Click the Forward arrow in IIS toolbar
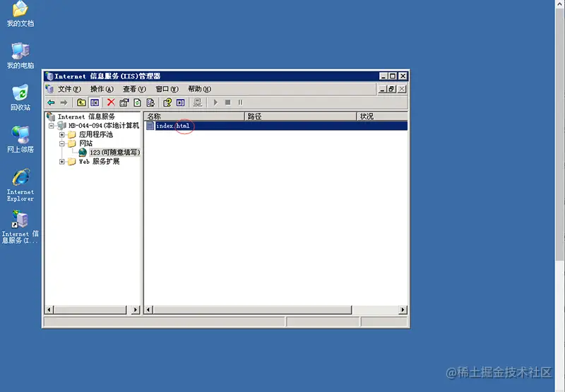 [64, 102]
